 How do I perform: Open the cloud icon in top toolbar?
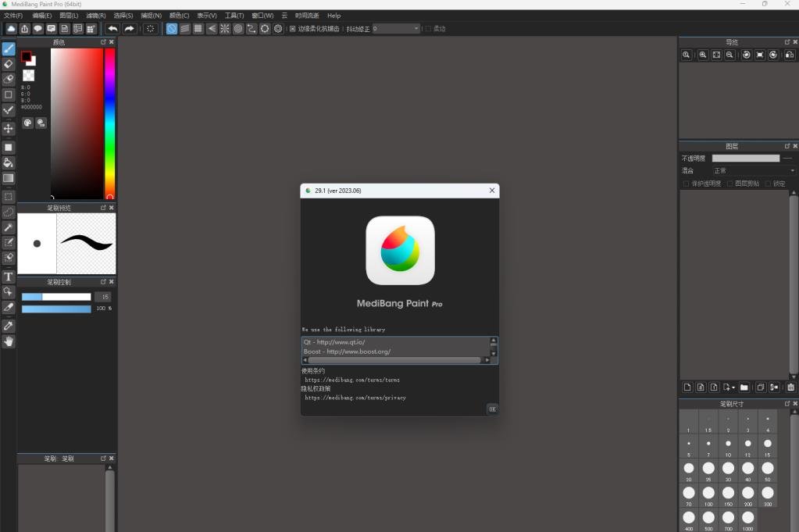coord(11,29)
